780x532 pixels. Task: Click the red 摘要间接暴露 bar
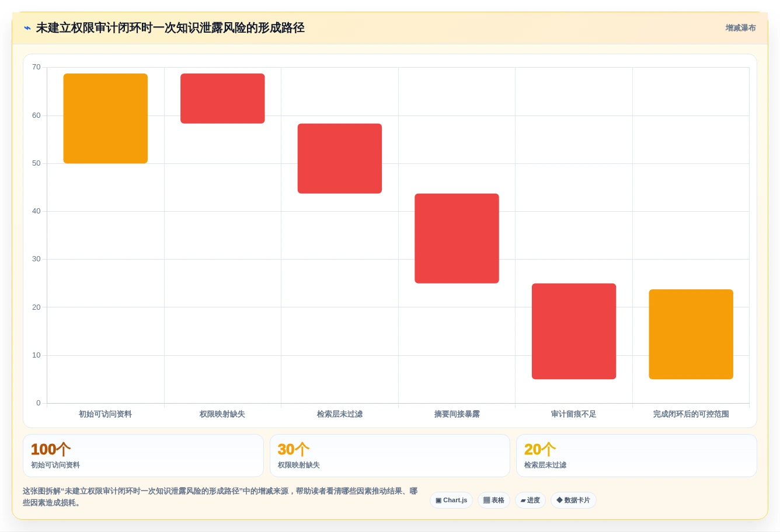[457, 239]
